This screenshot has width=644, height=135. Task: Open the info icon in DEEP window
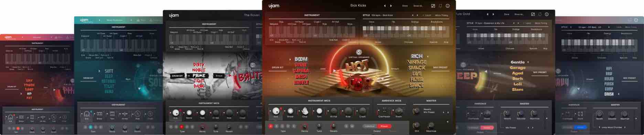547,14
